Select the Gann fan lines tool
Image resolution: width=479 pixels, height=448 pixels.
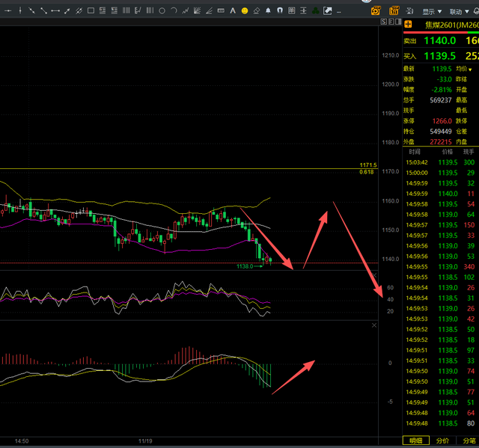click(198, 11)
